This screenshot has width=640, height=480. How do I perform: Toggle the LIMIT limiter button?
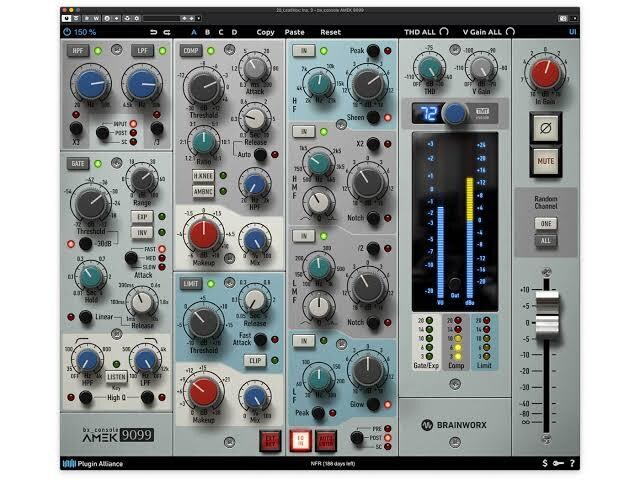pos(191,284)
